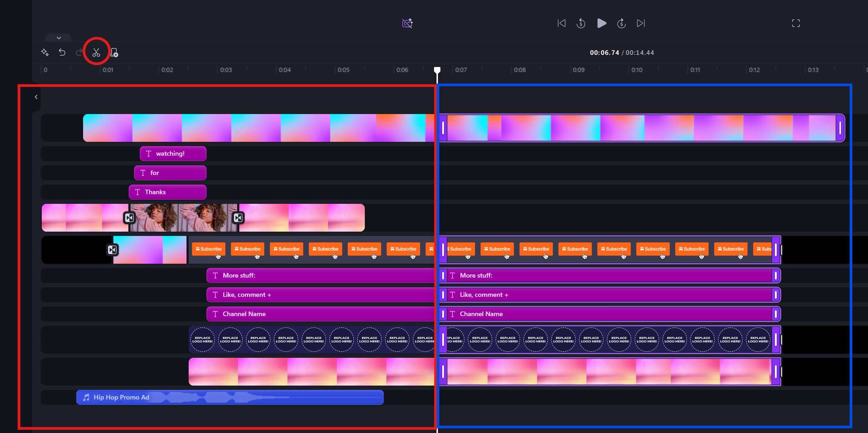
Task: Select the 'Replace logo here' clip right of the playhead
Action: tap(610, 340)
